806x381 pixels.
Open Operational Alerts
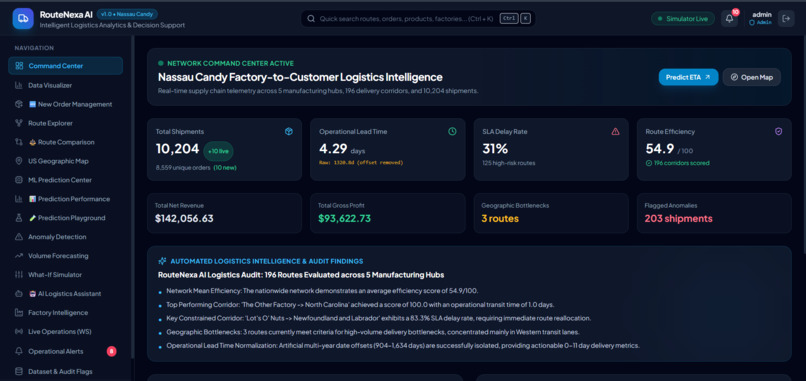tap(65, 351)
